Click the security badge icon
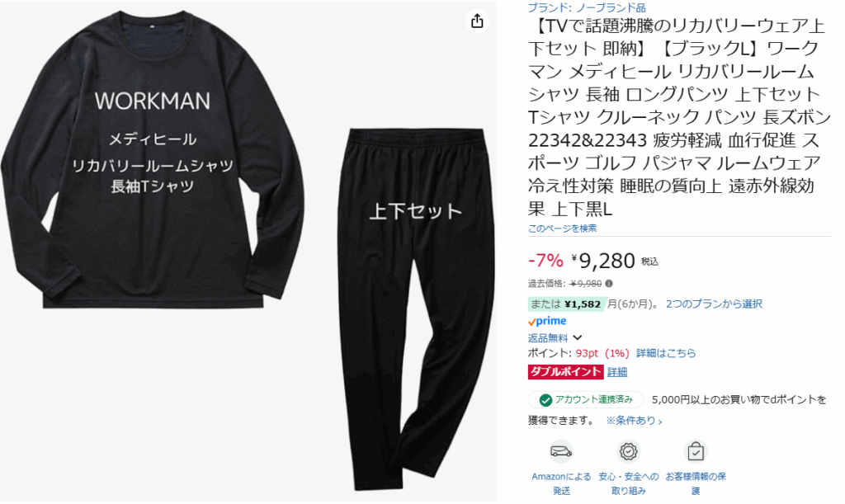 click(629, 451)
